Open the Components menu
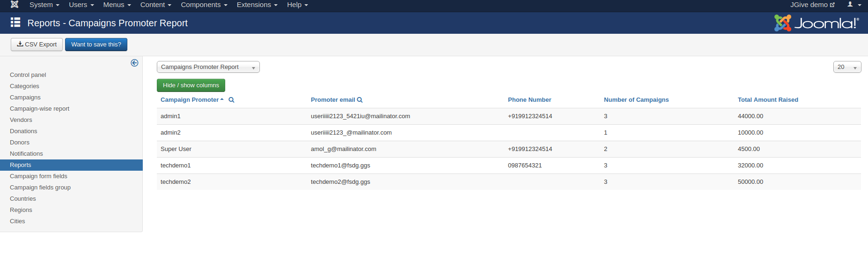The height and width of the screenshot is (257, 868). (x=204, y=5)
